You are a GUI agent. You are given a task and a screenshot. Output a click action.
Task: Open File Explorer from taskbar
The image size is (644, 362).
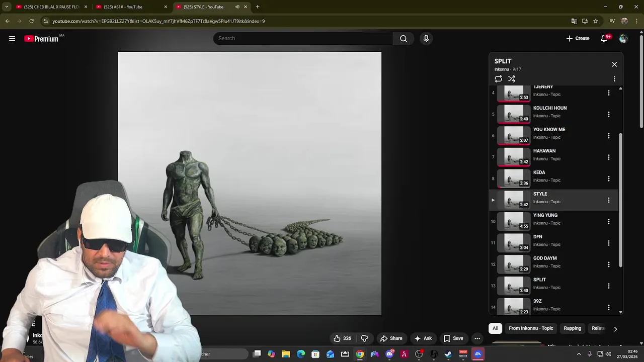coord(286,354)
